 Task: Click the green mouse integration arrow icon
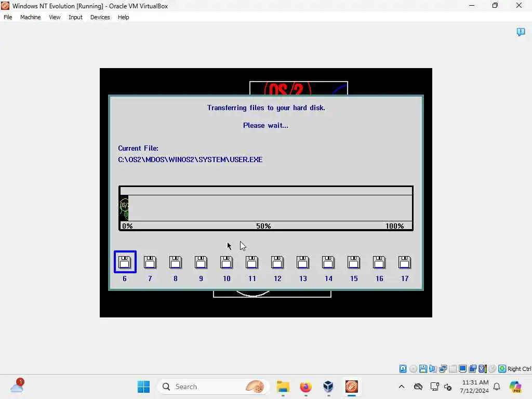click(x=502, y=368)
